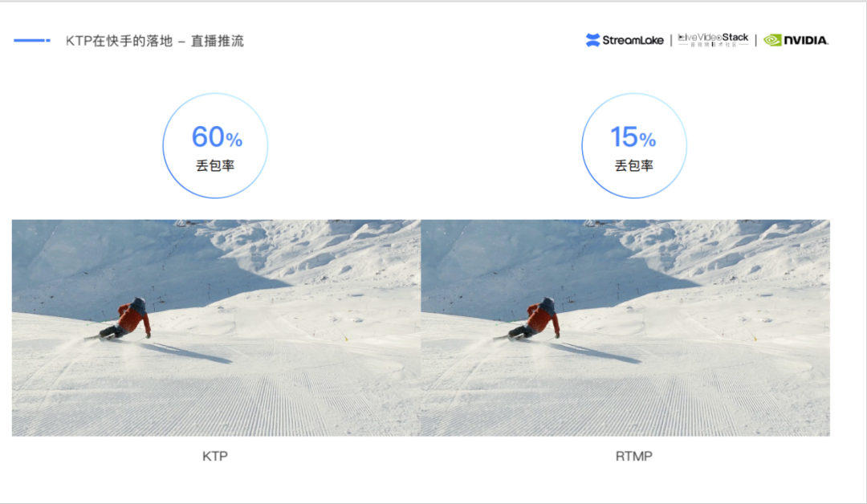Click the StreamLake logo icon
The image size is (867, 504).
coord(592,40)
